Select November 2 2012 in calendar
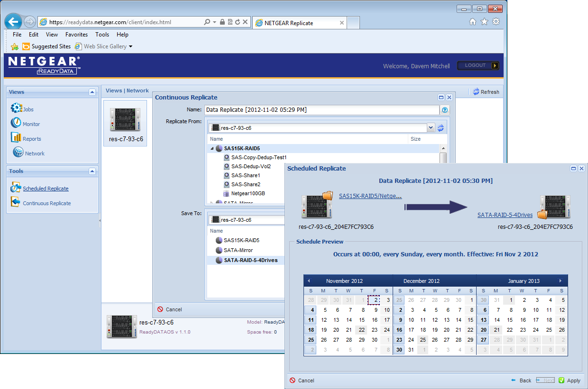Screen dimensions: 588x389 pyautogui.click(x=374, y=300)
